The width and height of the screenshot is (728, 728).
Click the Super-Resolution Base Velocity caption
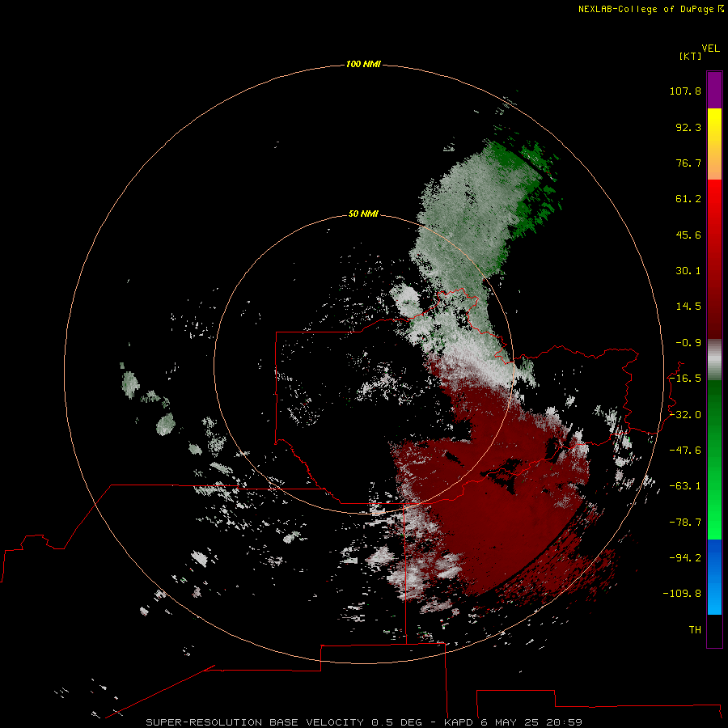click(x=364, y=722)
